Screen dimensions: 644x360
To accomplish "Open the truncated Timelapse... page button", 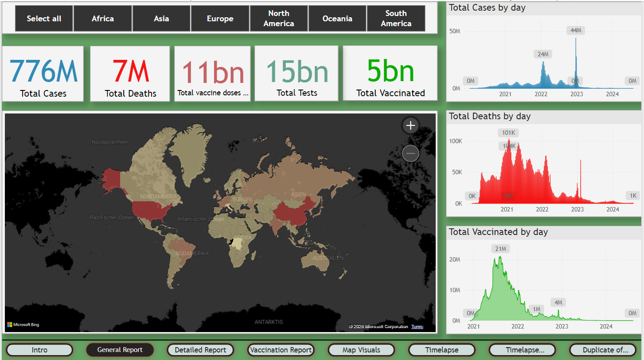I will [522, 350].
